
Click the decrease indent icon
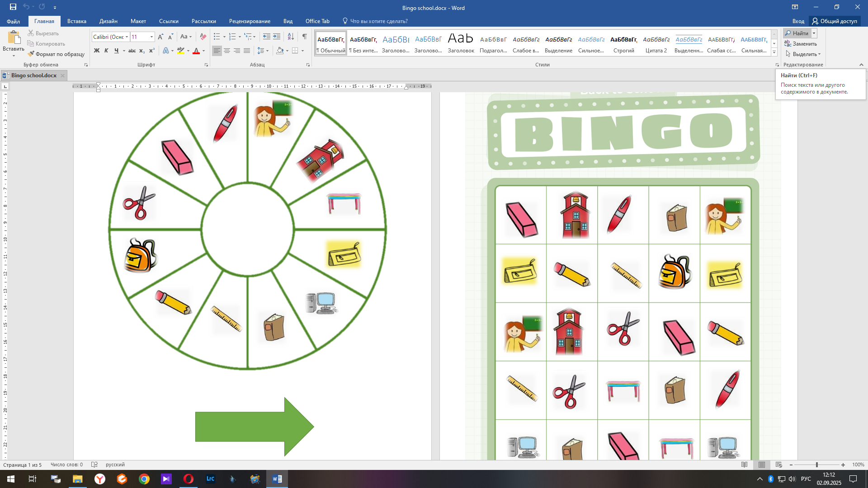pos(267,37)
